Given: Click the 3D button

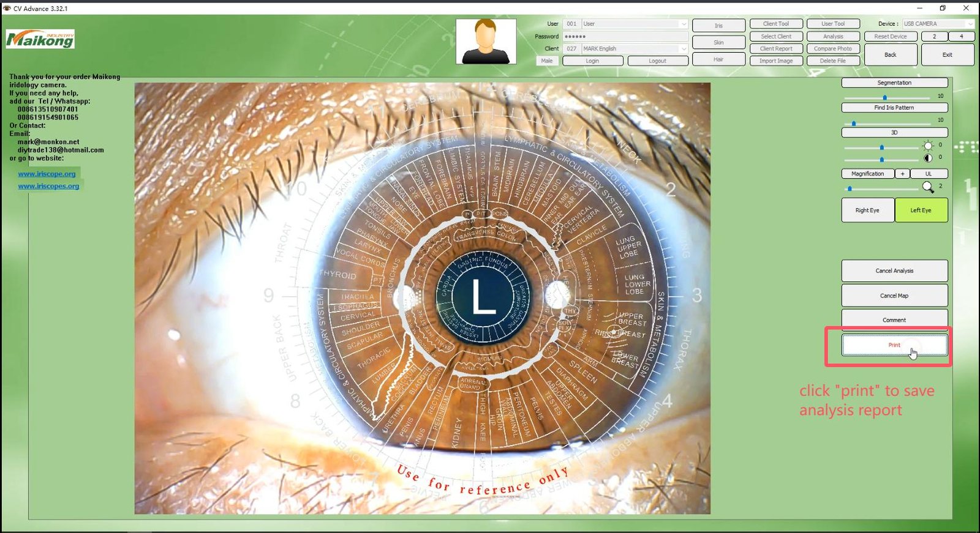Looking at the screenshot, I should [x=894, y=132].
